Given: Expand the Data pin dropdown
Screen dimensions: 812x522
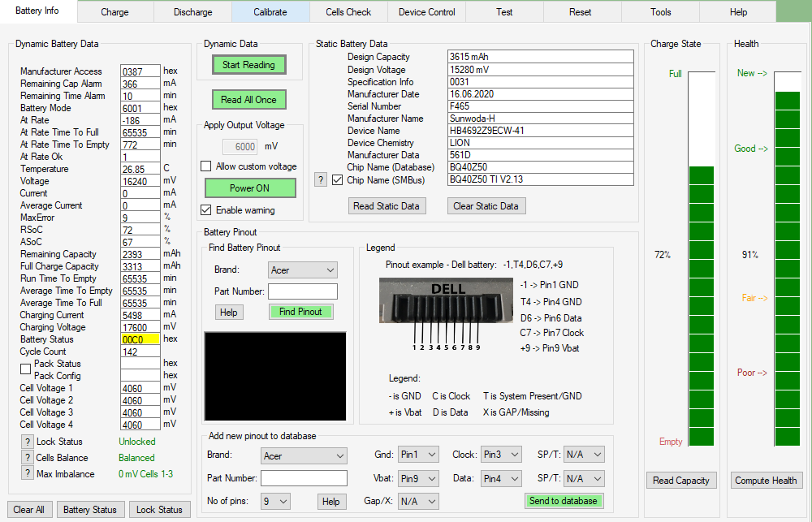Looking at the screenshot, I should tap(501, 478).
